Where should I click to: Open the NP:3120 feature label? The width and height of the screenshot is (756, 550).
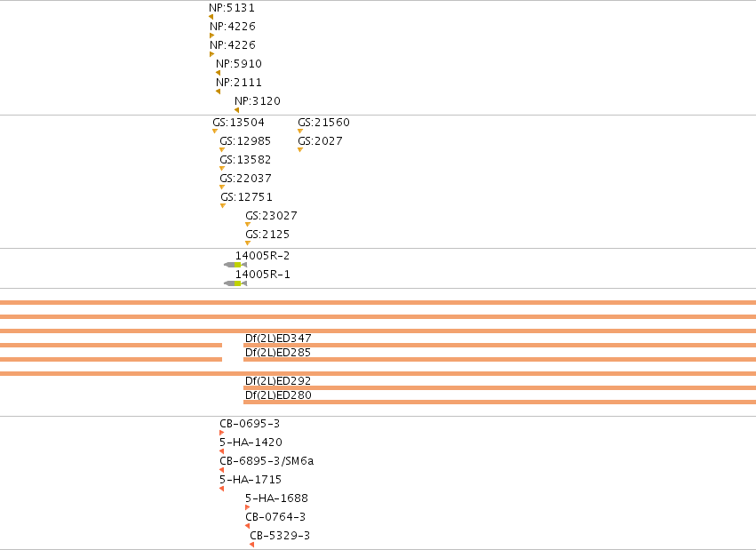point(258,101)
